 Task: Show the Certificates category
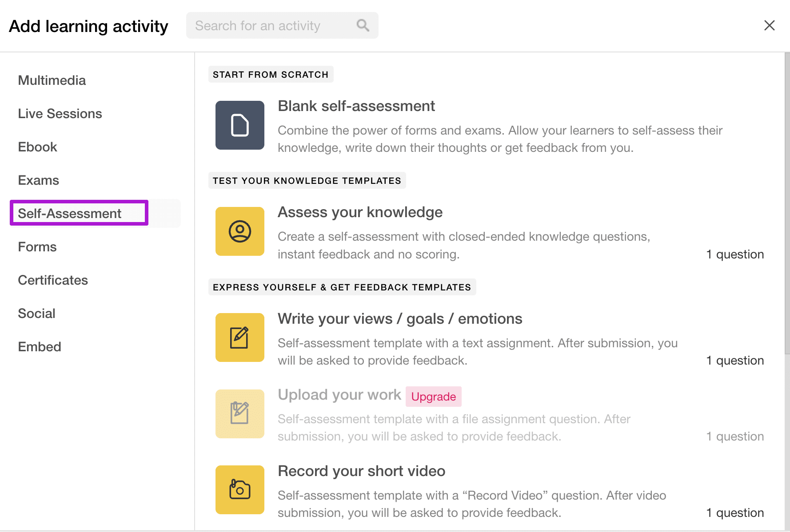[53, 280]
